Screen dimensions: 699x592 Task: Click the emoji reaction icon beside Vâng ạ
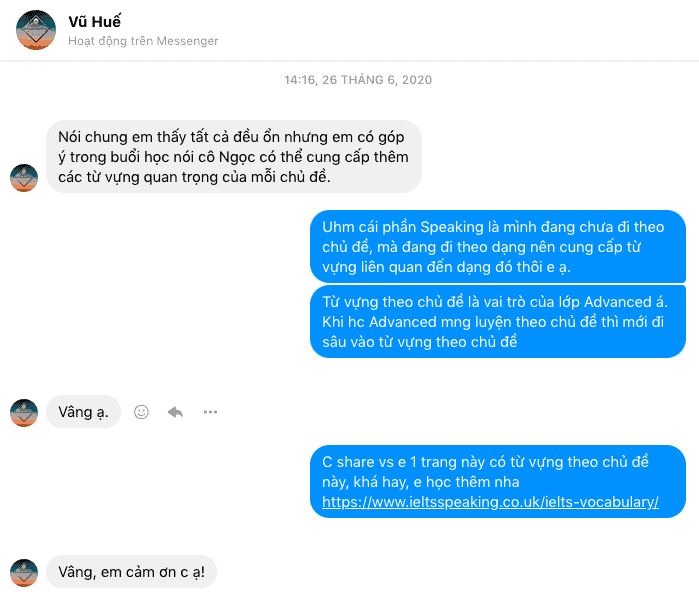141,412
